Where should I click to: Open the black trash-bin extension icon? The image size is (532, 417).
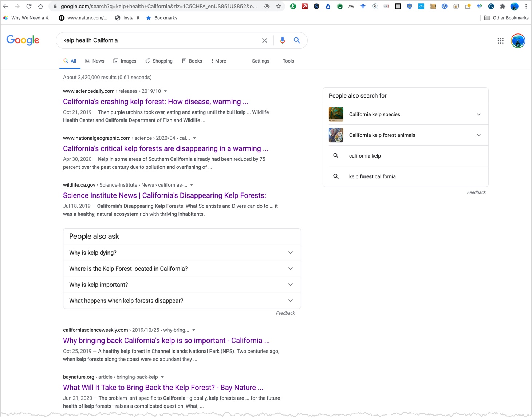(398, 6)
